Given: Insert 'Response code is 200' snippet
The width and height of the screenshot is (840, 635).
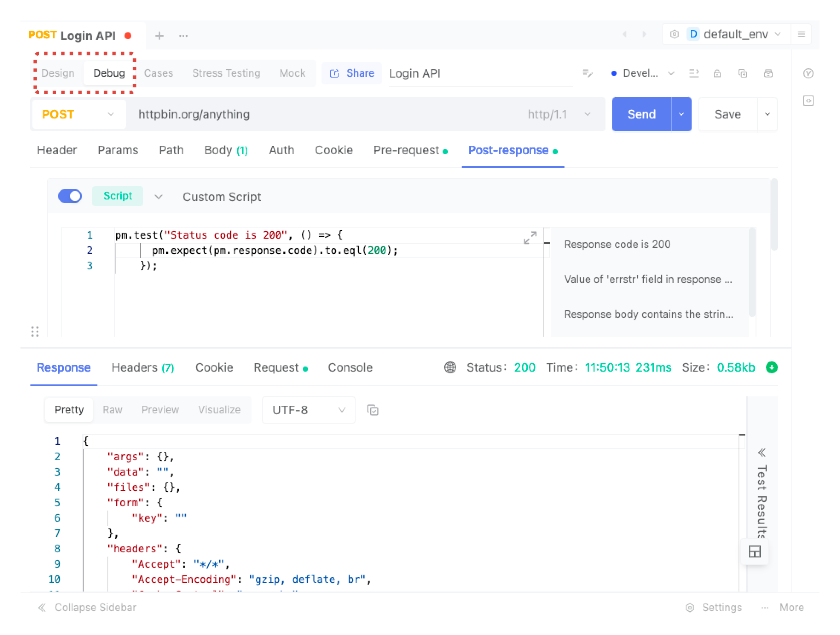Looking at the screenshot, I should pyautogui.click(x=617, y=244).
